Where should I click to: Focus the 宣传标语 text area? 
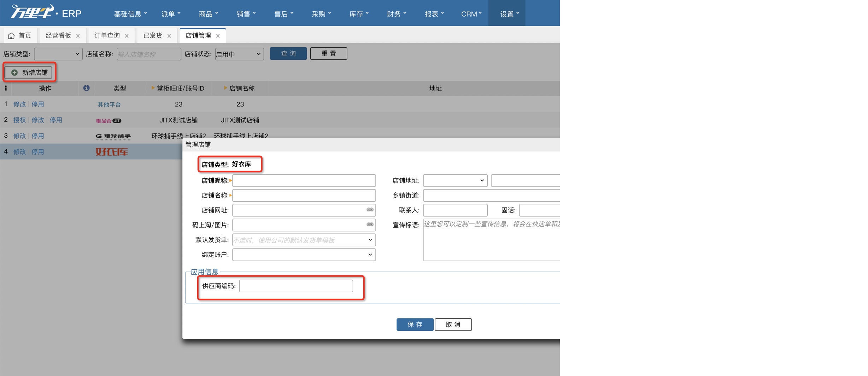(x=492, y=240)
